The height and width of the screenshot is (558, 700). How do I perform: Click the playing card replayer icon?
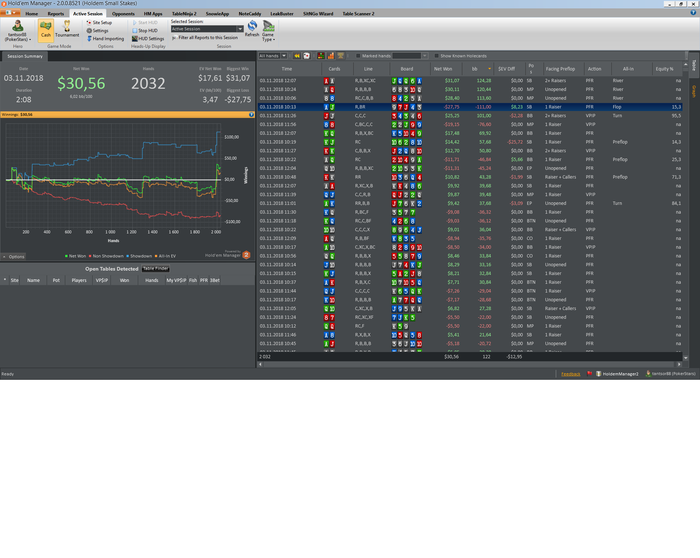(x=307, y=56)
